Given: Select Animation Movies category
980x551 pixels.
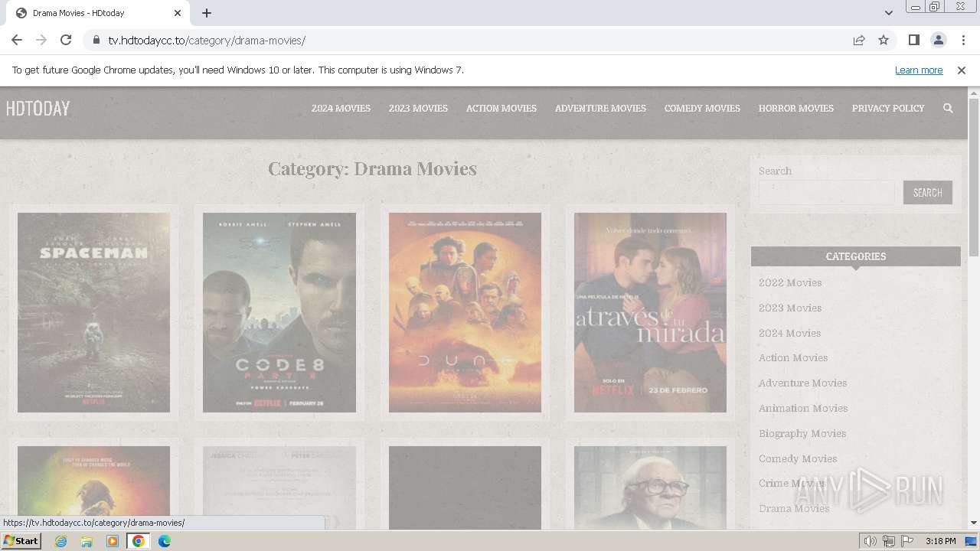Looking at the screenshot, I should [803, 409].
